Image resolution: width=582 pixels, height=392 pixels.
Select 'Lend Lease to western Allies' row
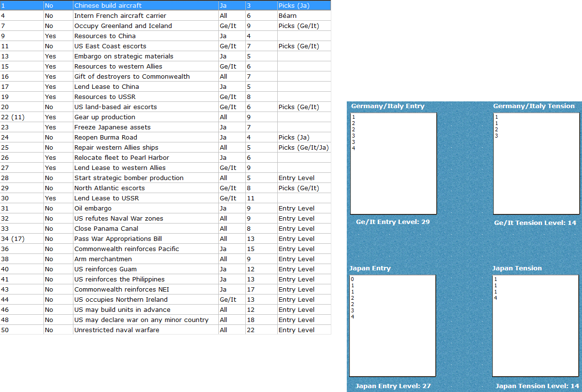coord(166,168)
